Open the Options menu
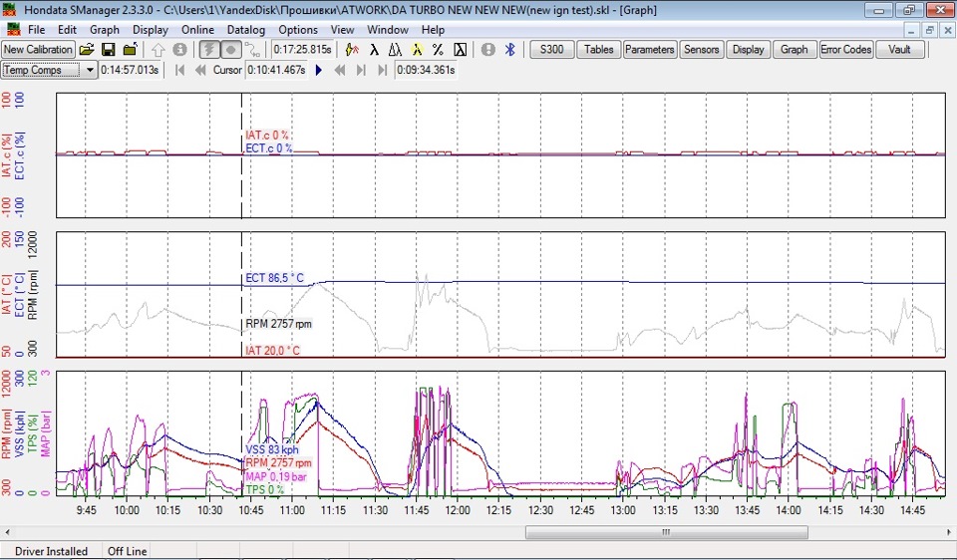Image resolution: width=957 pixels, height=560 pixels. coord(298,29)
